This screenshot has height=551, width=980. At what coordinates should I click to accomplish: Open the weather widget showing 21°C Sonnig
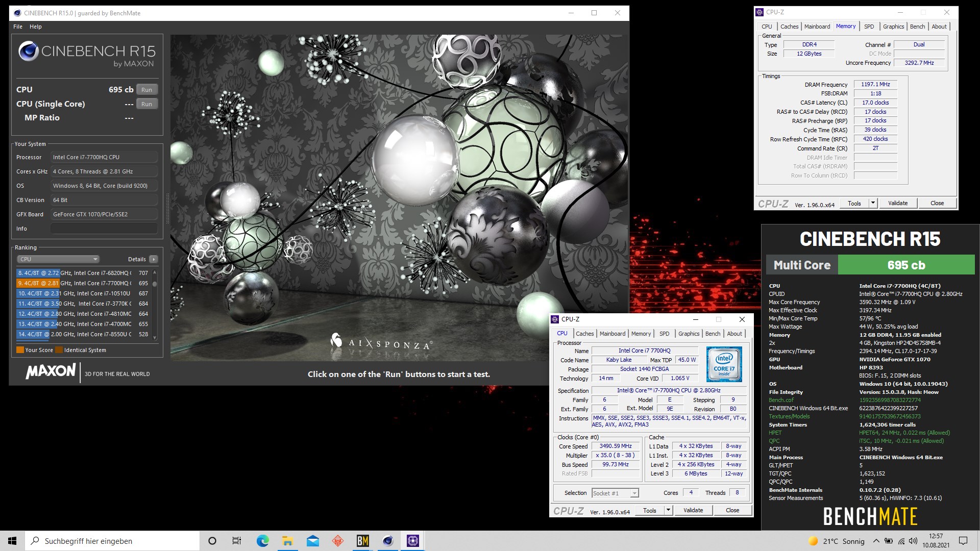837,541
